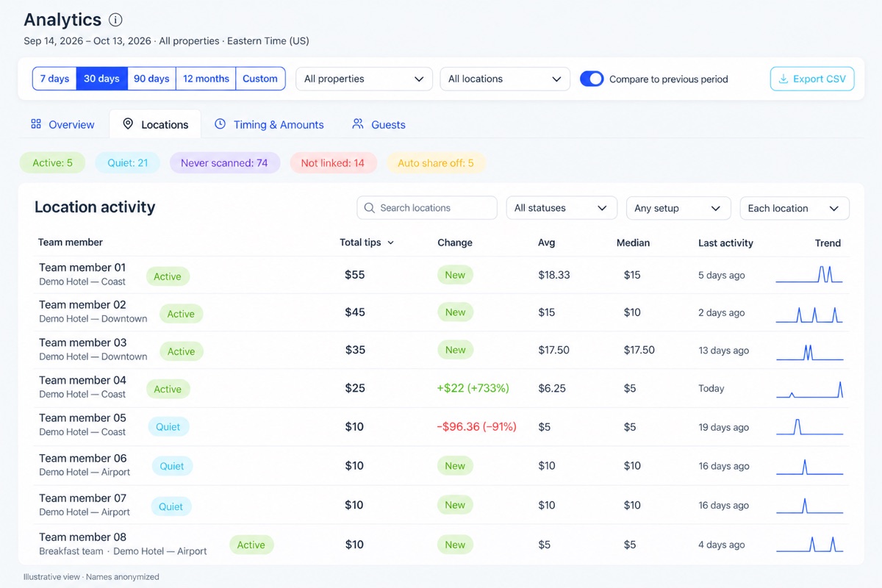
Task: Open Team member 01 trend sparkline
Action: (809, 275)
